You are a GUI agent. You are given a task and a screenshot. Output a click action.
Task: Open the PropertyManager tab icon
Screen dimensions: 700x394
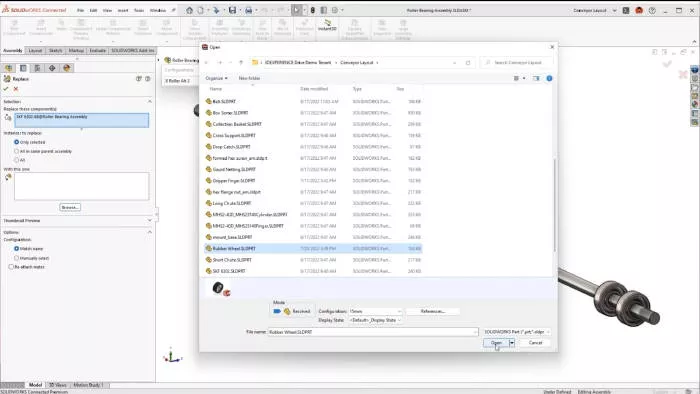point(23,68)
